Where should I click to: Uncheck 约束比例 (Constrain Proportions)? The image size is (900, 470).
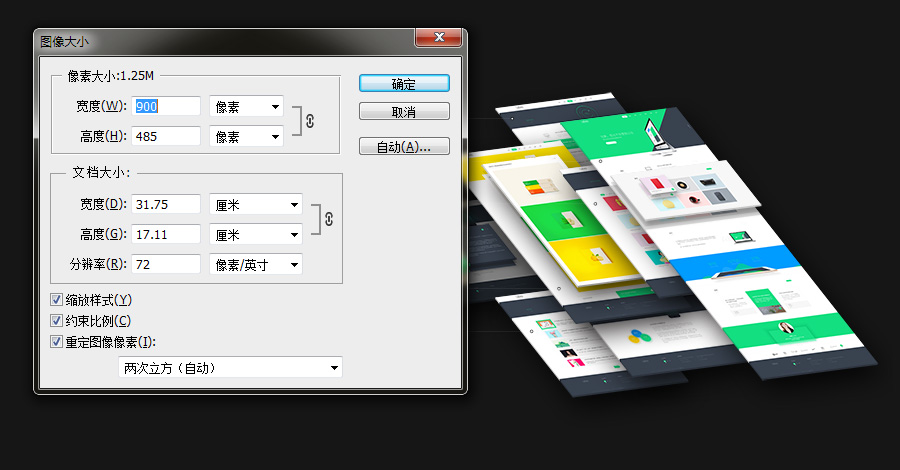click(x=57, y=321)
